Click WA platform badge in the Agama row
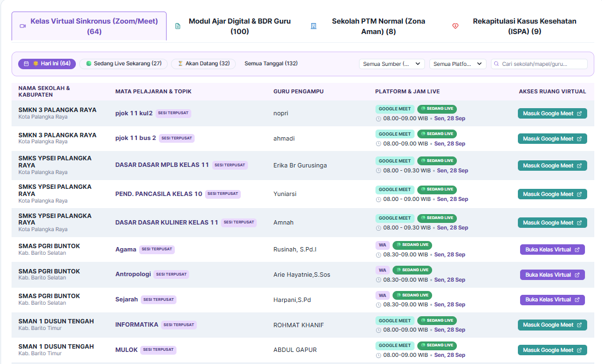 tap(382, 245)
